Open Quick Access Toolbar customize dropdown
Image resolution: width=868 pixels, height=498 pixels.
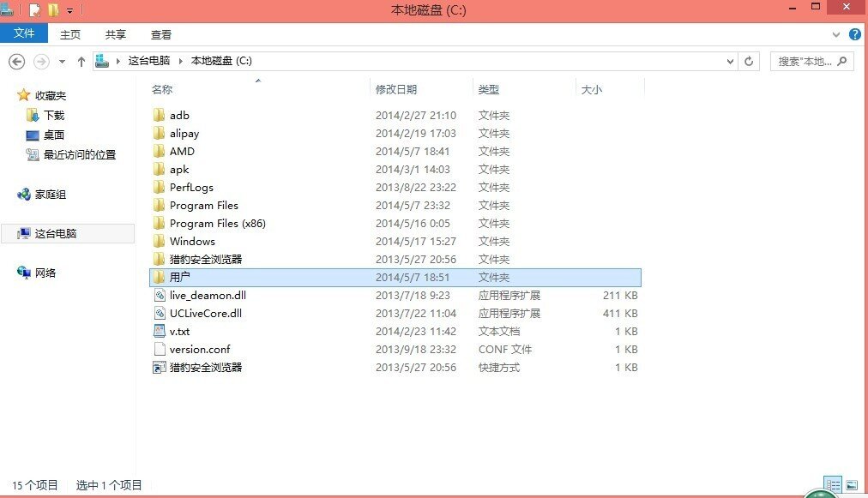[69, 10]
